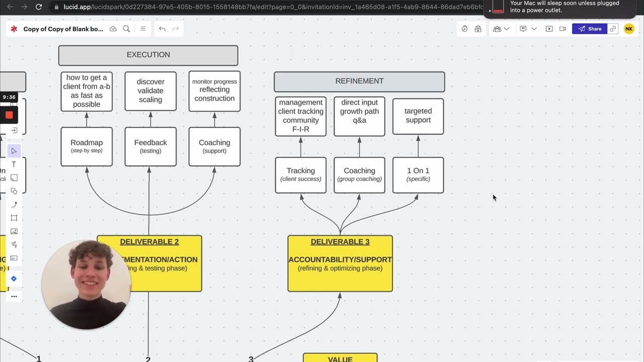Open the comments quote icon
644x362 pixels.
(523, 29)
